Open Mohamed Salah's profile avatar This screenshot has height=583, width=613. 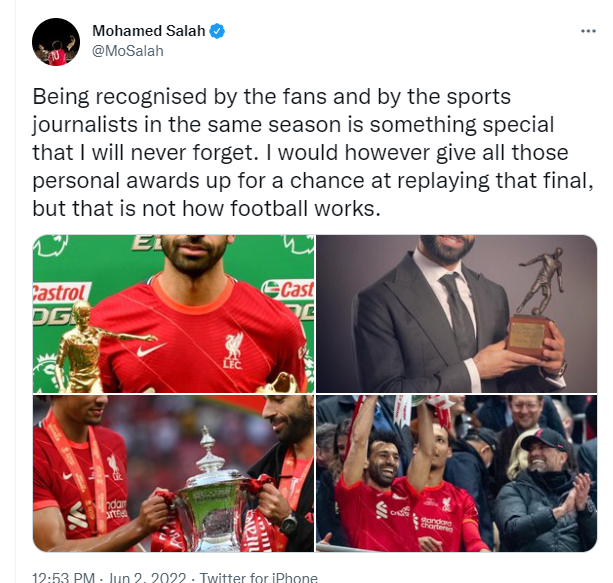coord(56,42)
